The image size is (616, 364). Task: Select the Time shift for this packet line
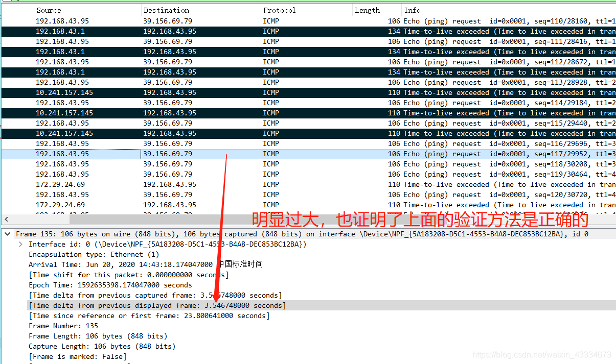[x=128, y=275]
